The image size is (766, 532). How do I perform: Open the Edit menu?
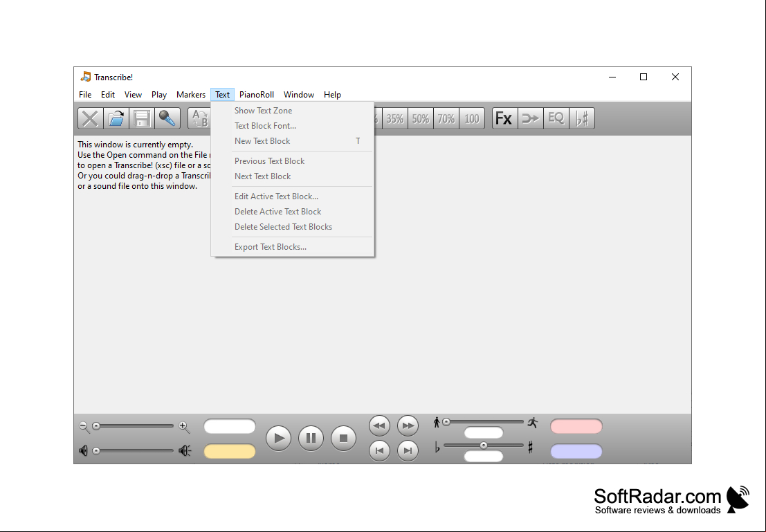pyautogui.click(x=108, y=95)
